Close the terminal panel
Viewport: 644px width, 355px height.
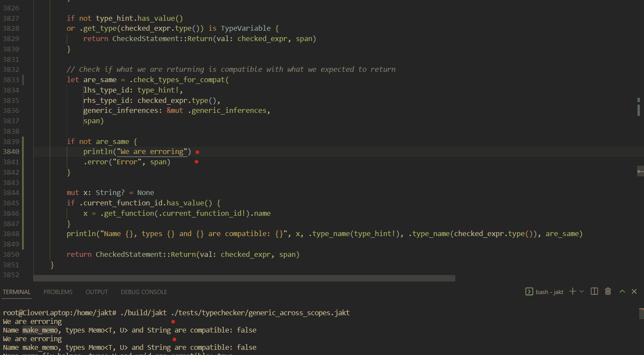pyautogui.click(x=634, y=291)
